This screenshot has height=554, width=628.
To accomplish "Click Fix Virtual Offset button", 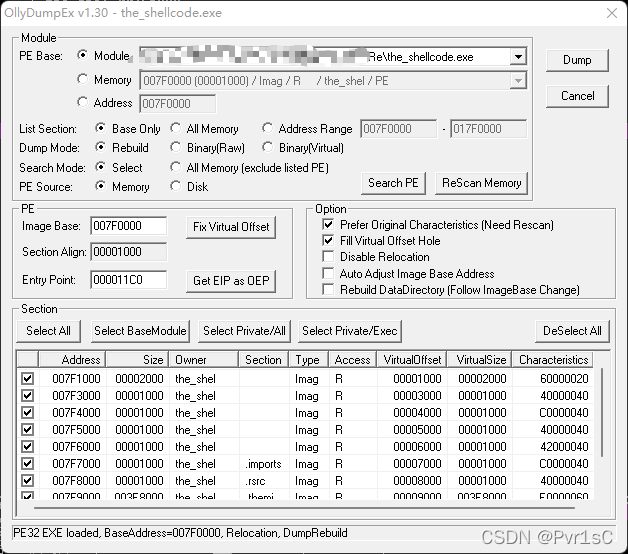I will coord(231,227).
